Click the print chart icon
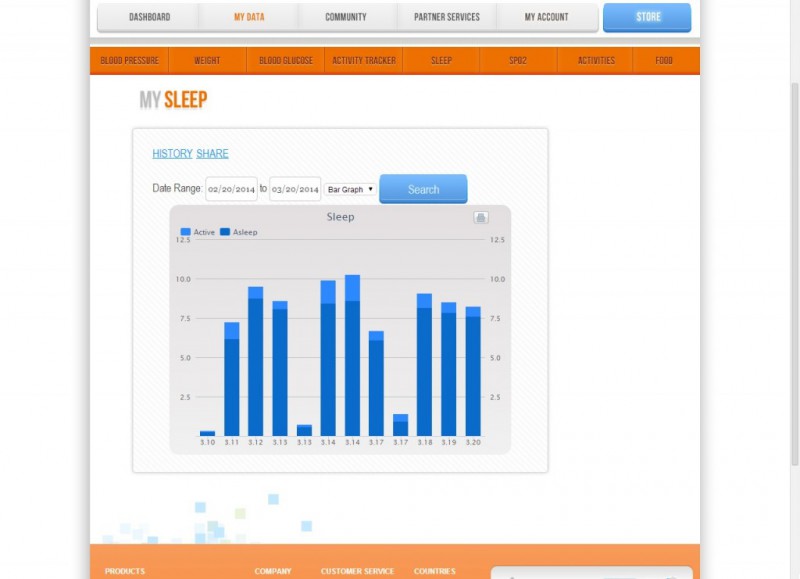Image resolution: width=800 pixels, height=579 pixels. click(x=481, y=217)
